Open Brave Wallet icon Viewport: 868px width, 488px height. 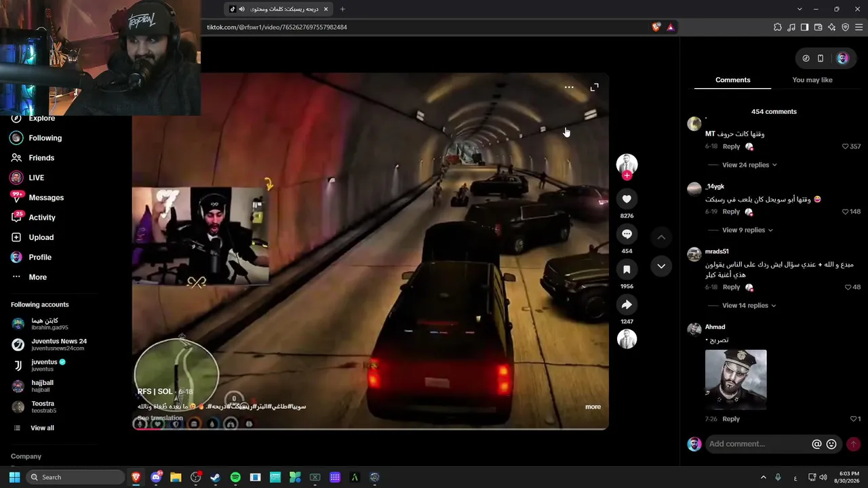pyautogui.click(x=818, y=27)
